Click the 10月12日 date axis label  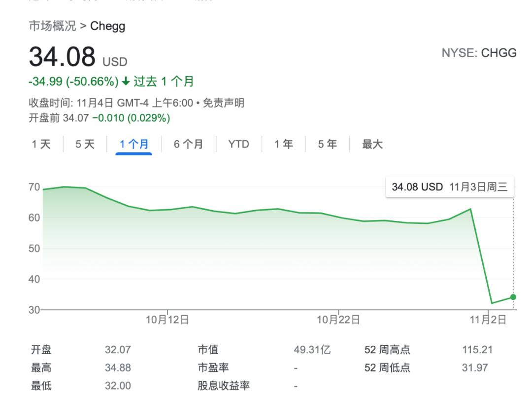[167, 320]
